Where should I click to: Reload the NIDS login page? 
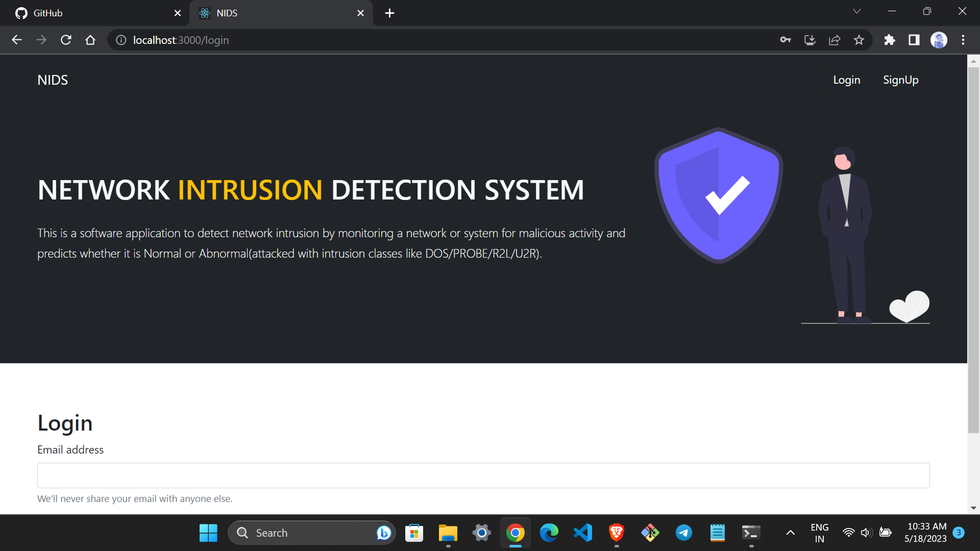click(66, 40)
